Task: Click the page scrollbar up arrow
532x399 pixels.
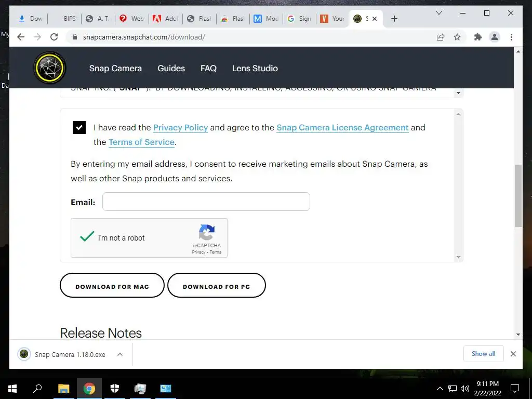Action: pos(518,51)
